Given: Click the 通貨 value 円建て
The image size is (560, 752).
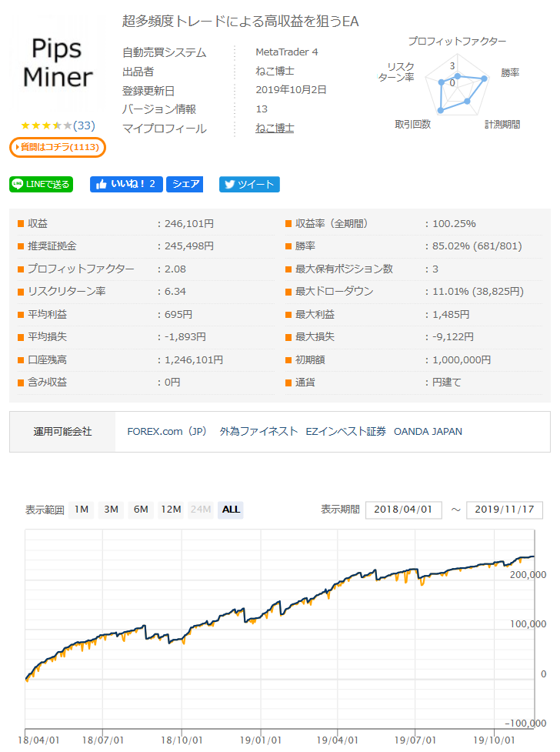Looking at the screenshot, I should tap(446, 383).
